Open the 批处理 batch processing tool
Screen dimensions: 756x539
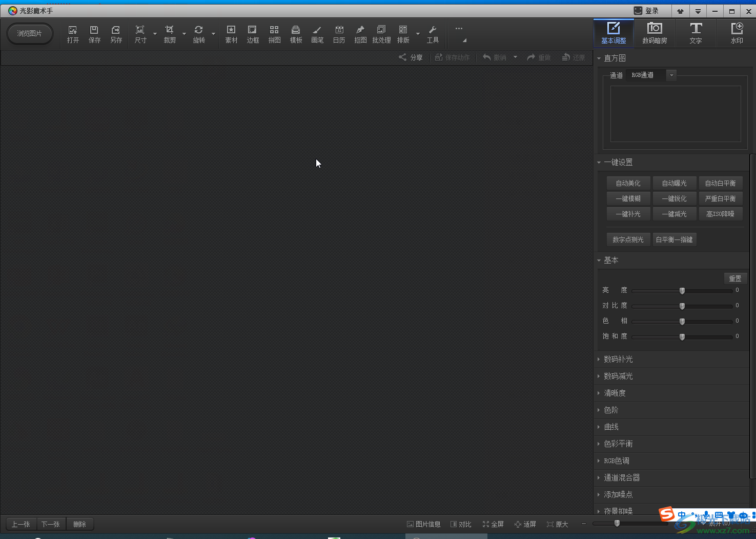pyautogui.click(x=381, y=34)
